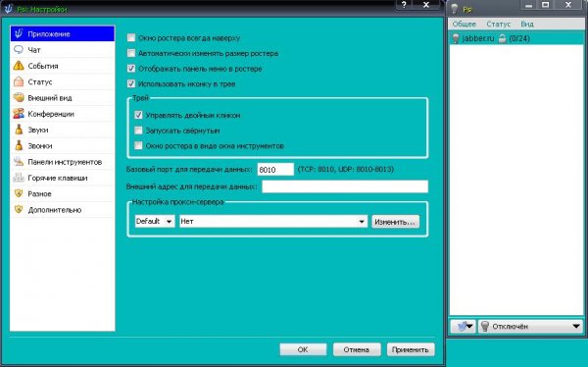This screenshot has height=367, width=588.
Task: Toggle Окно ростера в виде окна инструментов
Action: click(138, 145)
